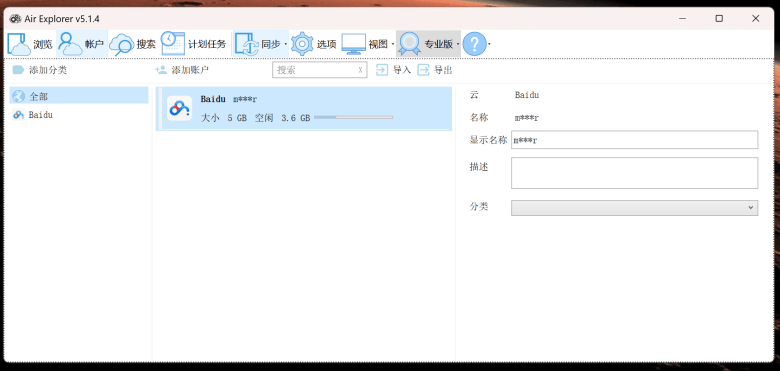Click the Baidu storage usage bar

pyautogui.click(x=354, y=117)
